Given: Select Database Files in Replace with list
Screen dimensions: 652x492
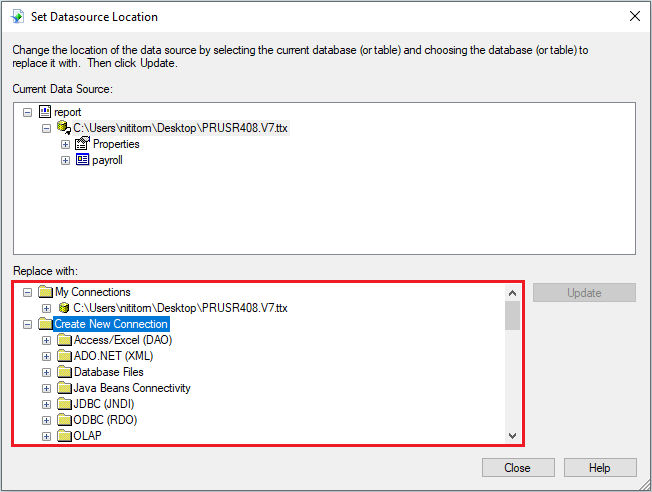Looking at the screenshot, I should pos(108,372).
